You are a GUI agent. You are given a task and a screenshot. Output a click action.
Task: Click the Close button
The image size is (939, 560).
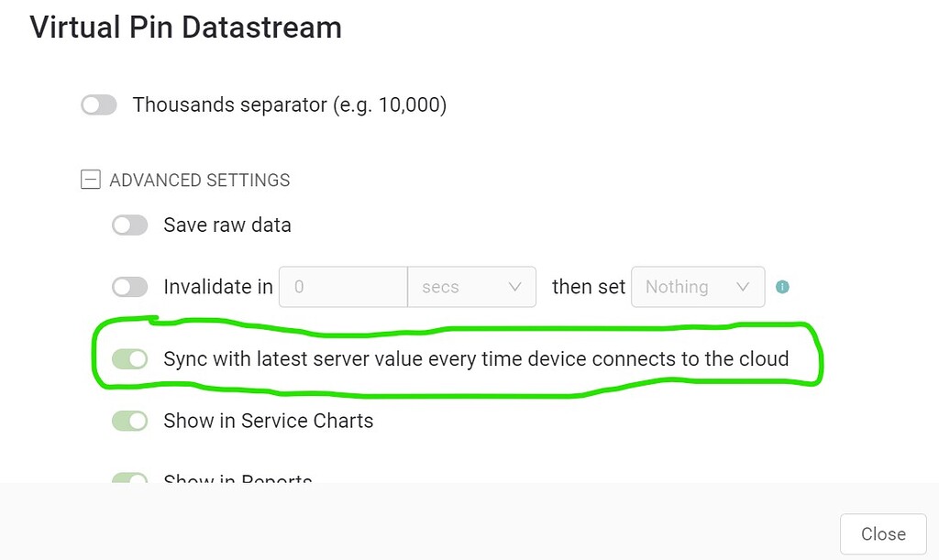(883, 533)
